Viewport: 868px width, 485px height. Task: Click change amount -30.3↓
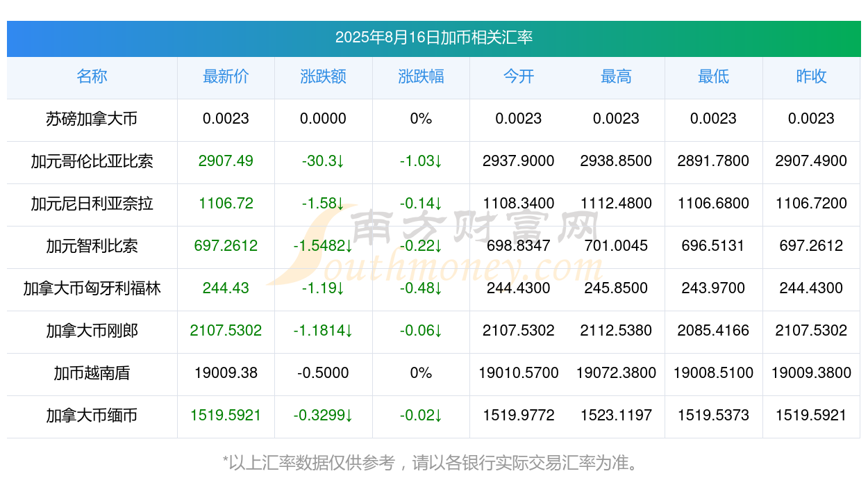pyautogui.click(x=324, y=161)
